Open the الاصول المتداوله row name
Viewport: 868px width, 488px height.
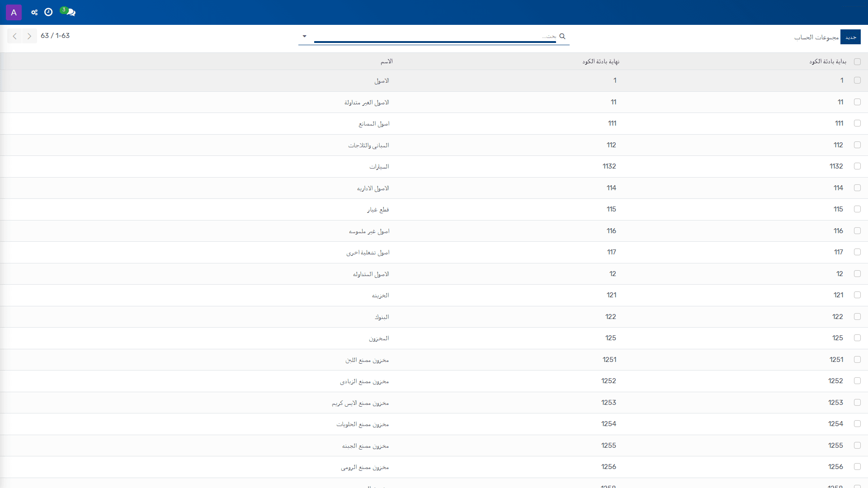(371, 274)
